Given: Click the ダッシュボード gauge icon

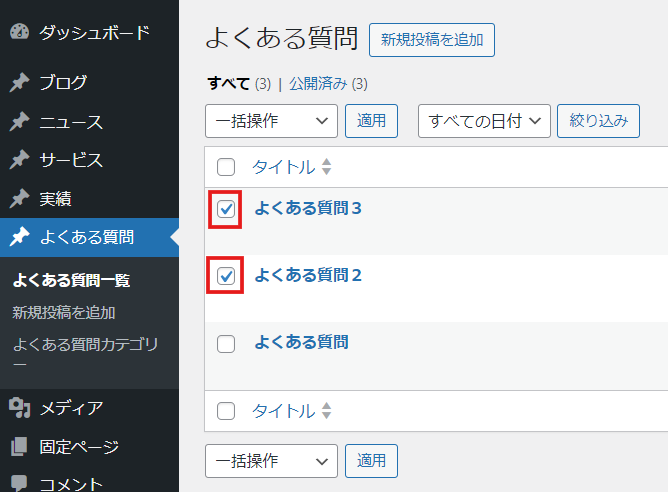Looking at the screenshot, I should (20, 32).
